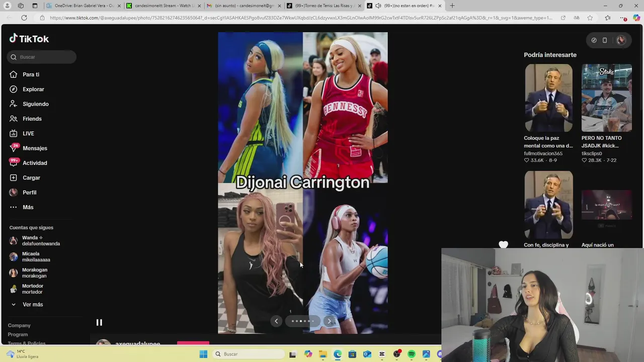
Task: Go to the previous photo slide
Action: coord(276,321)
